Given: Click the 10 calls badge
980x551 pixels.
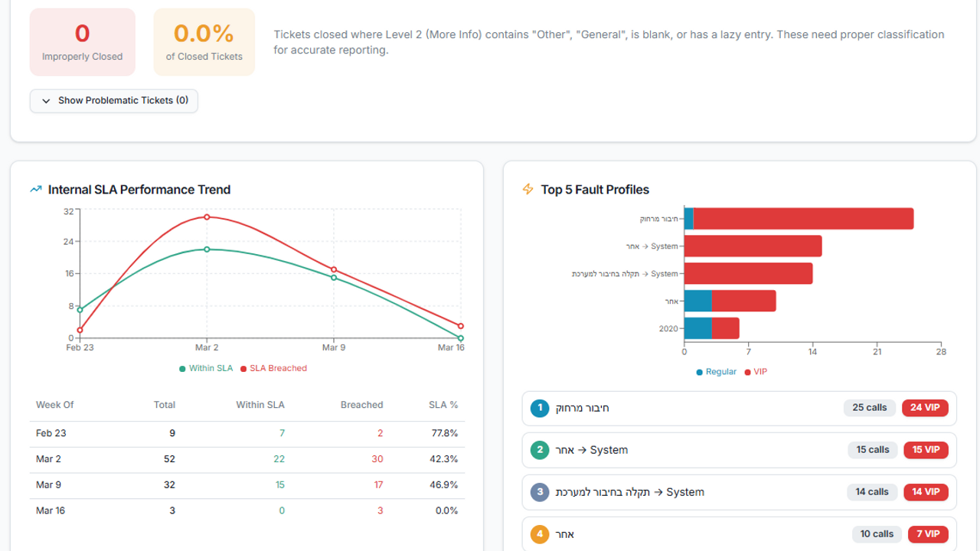Looking at the screenshot, I should click(x=877, y=534).
